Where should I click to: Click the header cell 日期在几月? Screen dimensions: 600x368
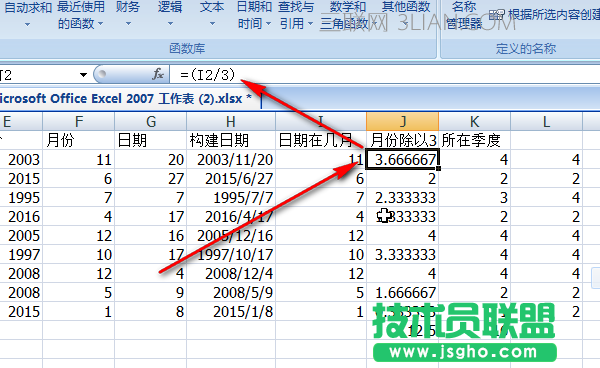pos(321,140)
